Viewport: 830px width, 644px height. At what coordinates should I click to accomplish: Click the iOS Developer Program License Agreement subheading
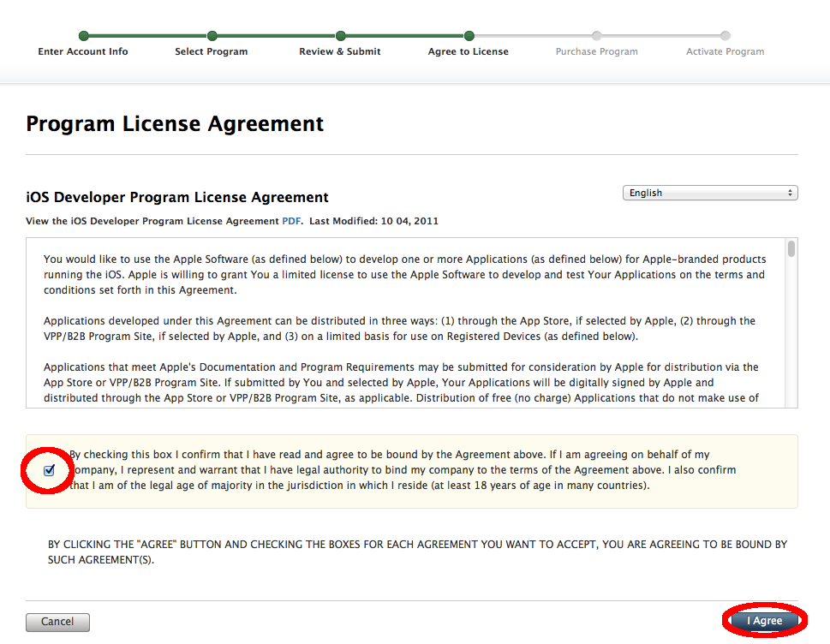coord(177,197)
